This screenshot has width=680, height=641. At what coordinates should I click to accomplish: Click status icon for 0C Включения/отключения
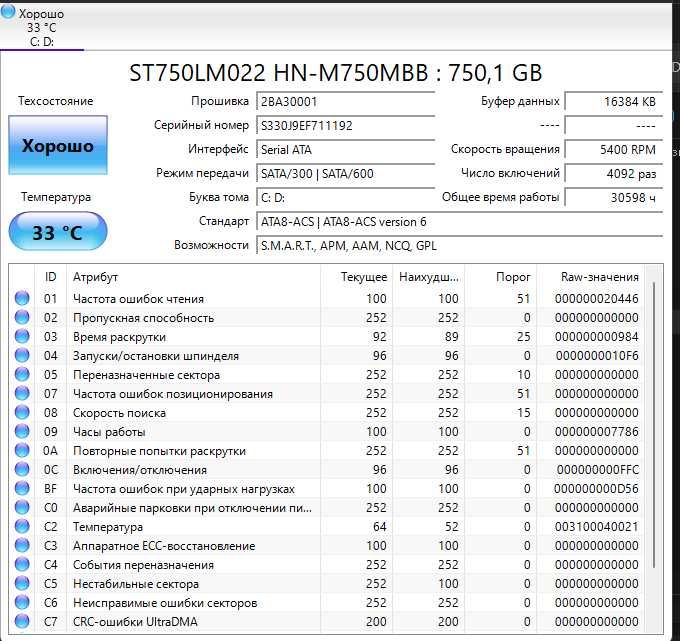click(22, 470)
